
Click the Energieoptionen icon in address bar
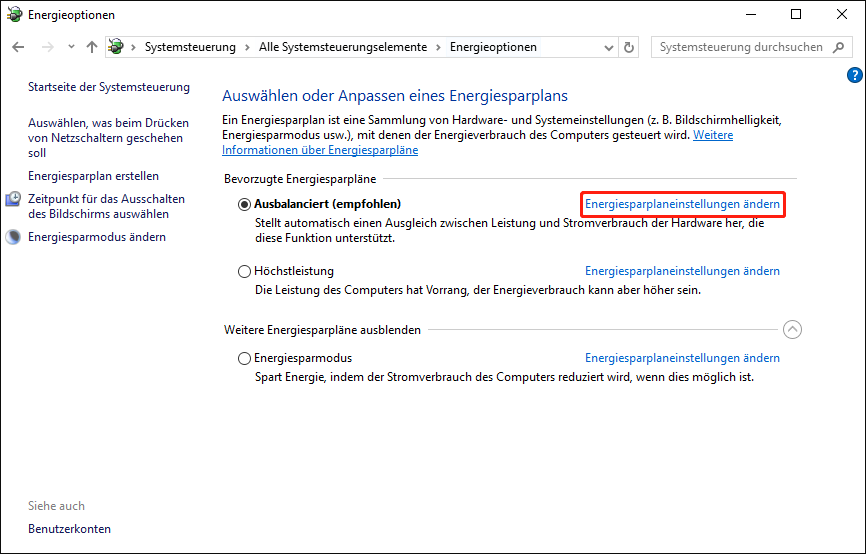(116, 47)
